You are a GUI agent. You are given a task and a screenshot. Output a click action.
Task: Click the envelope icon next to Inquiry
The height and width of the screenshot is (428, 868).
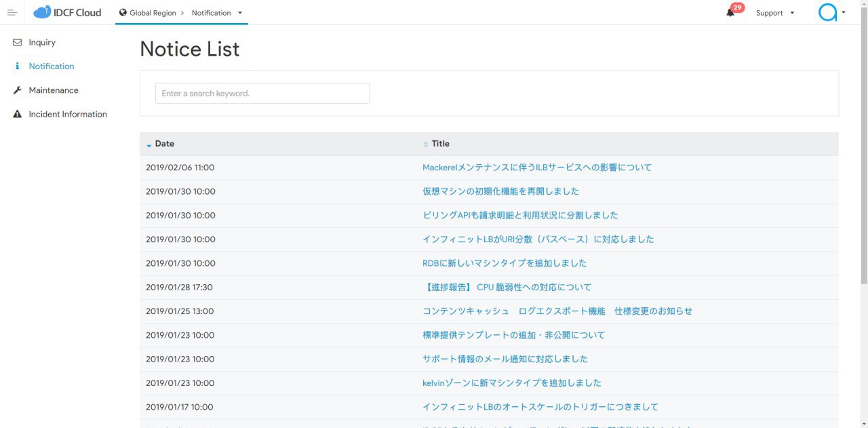click(17, 42)
